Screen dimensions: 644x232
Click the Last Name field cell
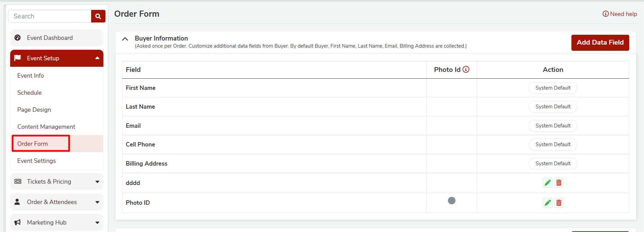tap(274, 107)
